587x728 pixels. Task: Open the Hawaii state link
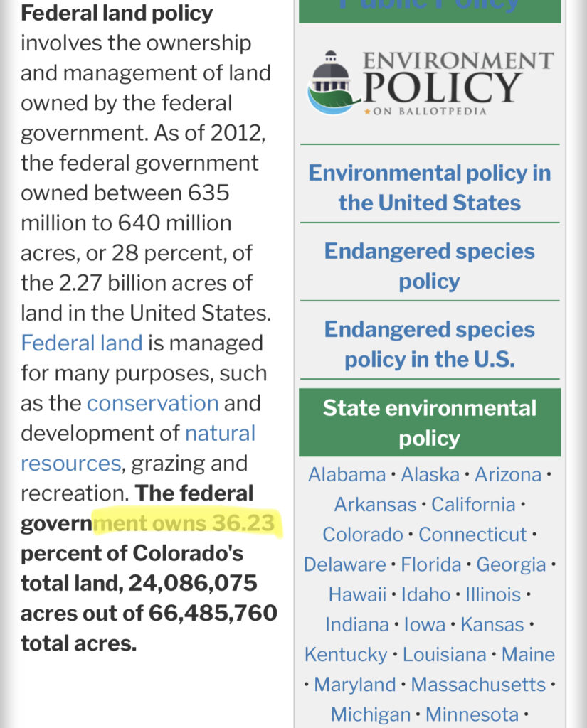tap(357, 594)
